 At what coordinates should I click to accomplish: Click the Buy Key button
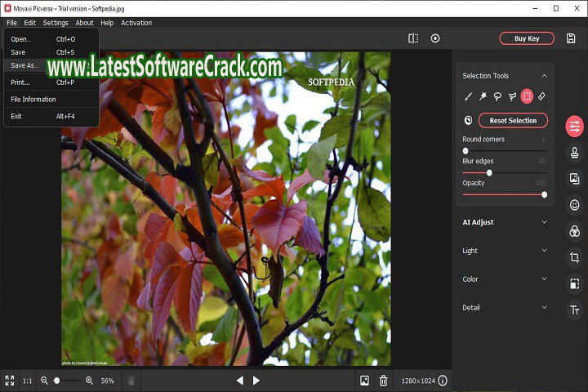[x=527, y=38]
